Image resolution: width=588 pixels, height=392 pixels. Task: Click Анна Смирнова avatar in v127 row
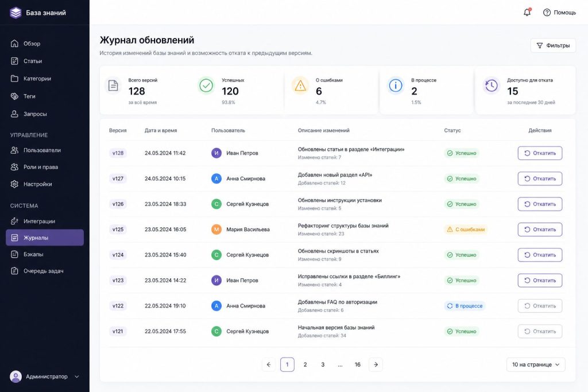(216, 178)
